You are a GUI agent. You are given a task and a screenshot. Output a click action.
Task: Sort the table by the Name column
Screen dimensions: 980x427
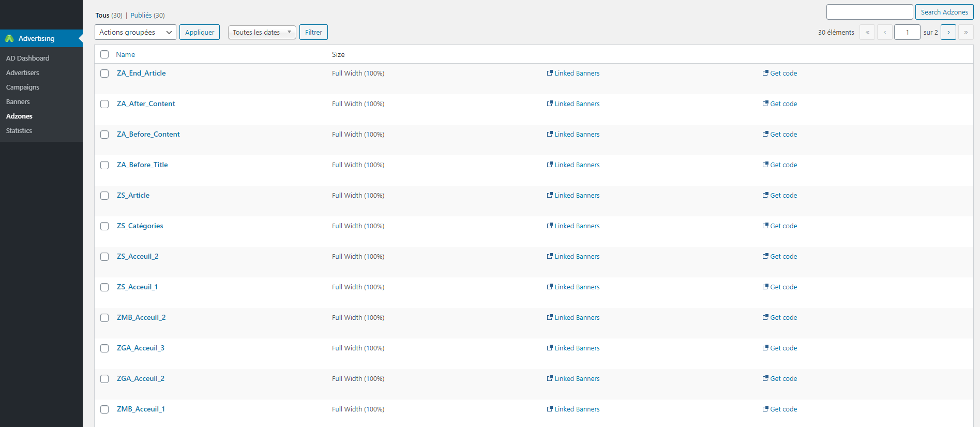tap(125, 54)
